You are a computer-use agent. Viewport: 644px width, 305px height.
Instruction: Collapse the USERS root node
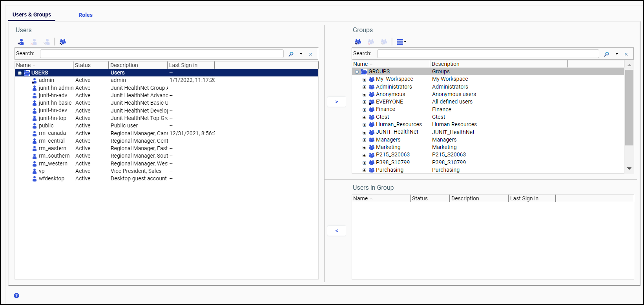[20, 73]
